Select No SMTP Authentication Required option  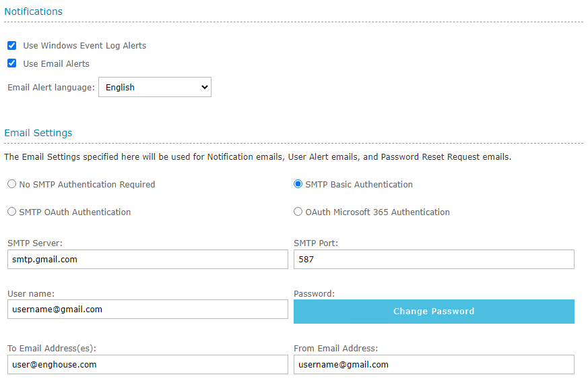[x=12, y=184]
